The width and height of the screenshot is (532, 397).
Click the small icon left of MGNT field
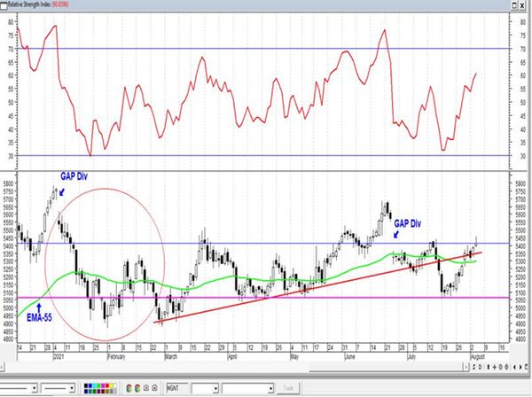tap(154, 388)
